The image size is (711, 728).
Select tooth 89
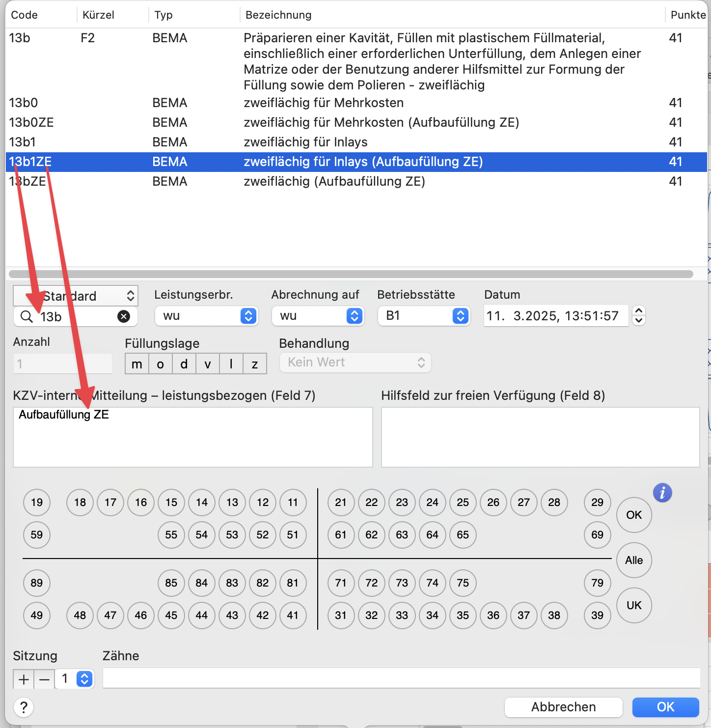click(37, 583)
